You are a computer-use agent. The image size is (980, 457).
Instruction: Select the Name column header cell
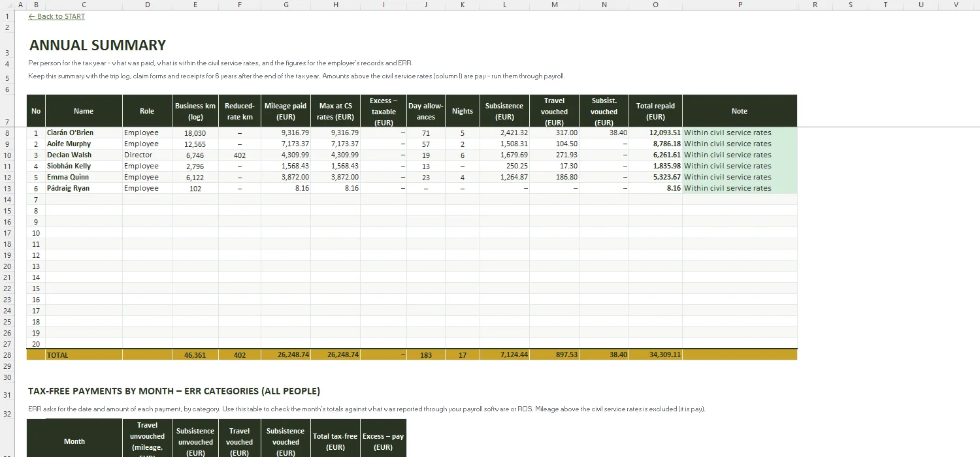point(84,111)
